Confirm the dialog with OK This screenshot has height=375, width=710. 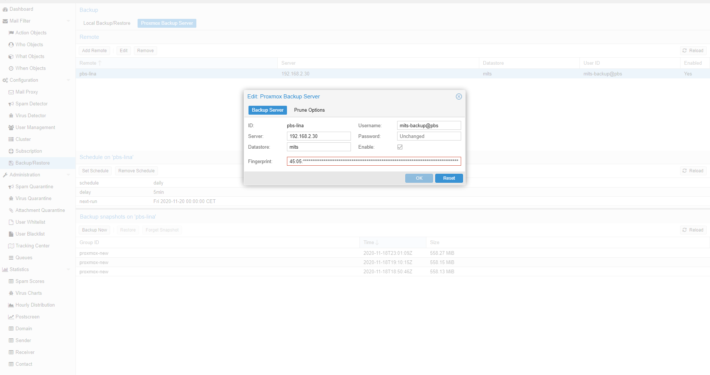click(x=419, y=178)
